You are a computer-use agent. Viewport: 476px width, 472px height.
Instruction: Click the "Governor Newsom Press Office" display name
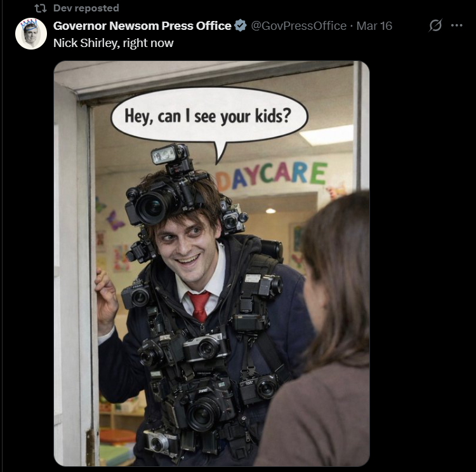coord(142,26)
